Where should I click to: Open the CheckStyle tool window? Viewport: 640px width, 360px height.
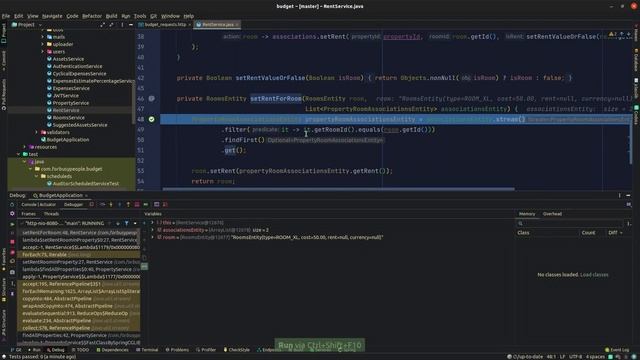coord(237,350)
